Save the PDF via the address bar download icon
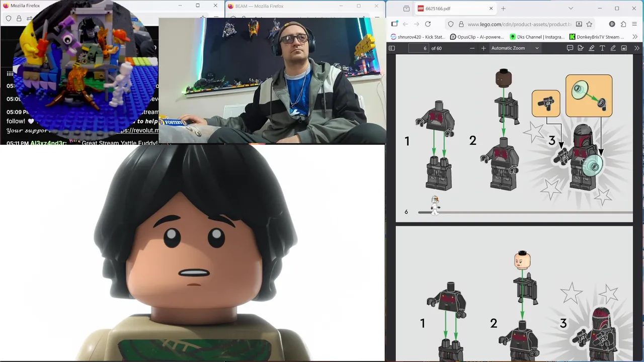Screen dimensions: 644x362 pos(579,24)
